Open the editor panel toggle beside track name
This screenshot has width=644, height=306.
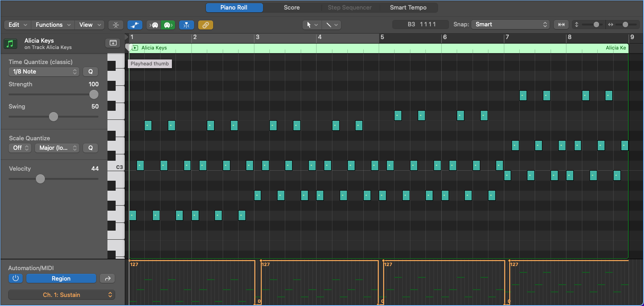112,42
